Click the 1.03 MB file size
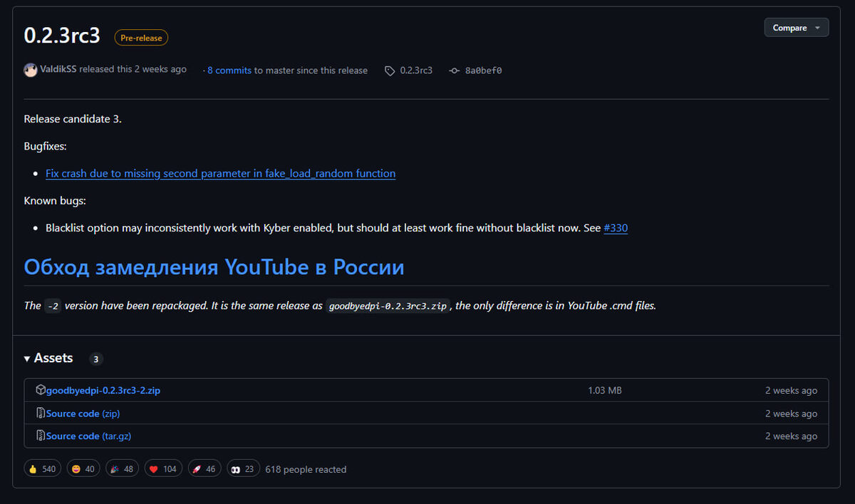This screenshot has height=504, width=855. 605,390
